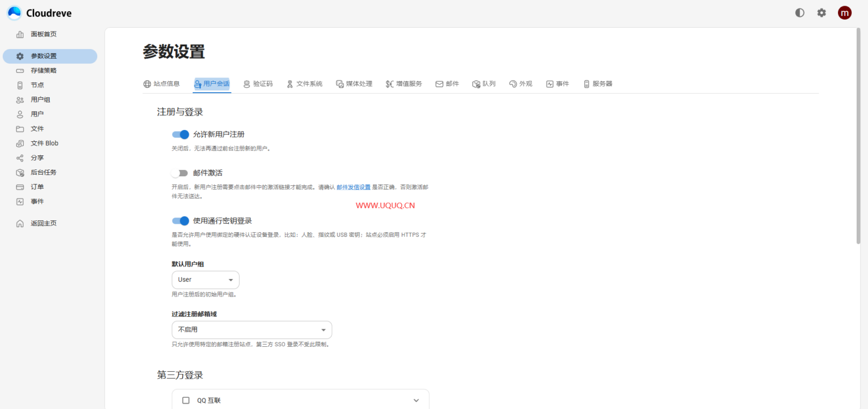Viewport: 868px width, 409px height.
Task: Click the 文件 Blob icon
Action: [20, 143]
